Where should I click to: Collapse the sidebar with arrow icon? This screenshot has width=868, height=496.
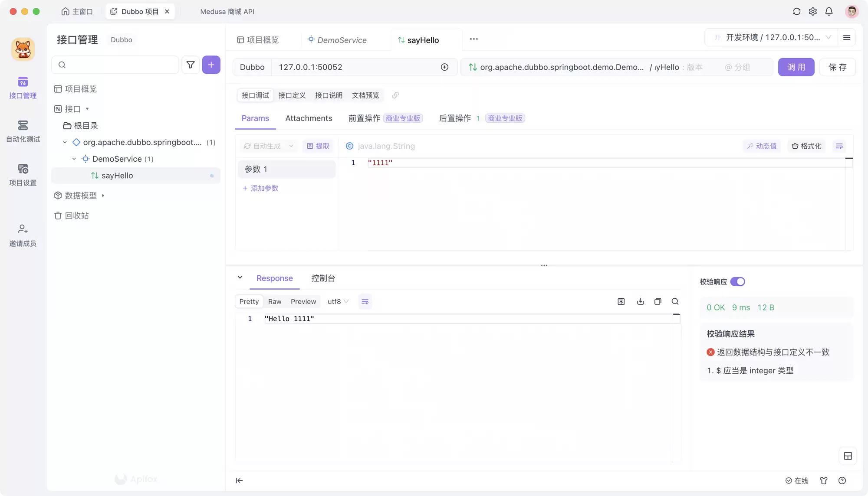point(239,480)
